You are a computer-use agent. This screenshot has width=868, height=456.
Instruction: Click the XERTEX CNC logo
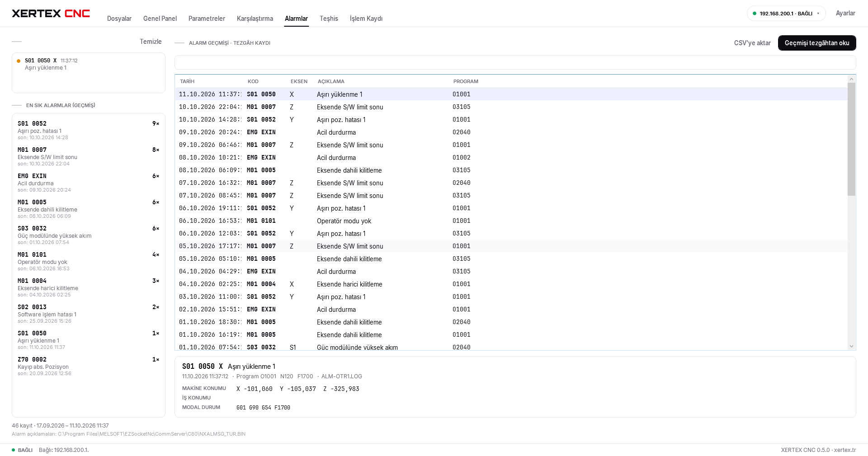coord(51,14)
